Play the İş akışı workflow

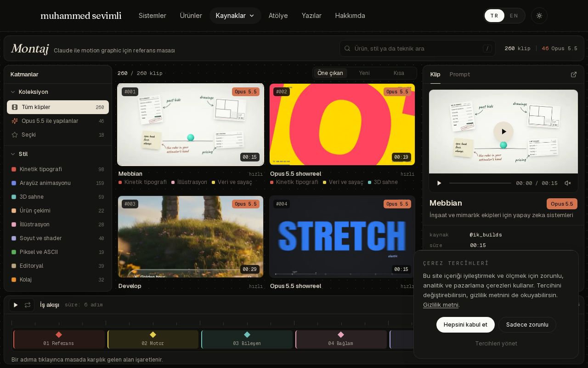click(16, 305)
